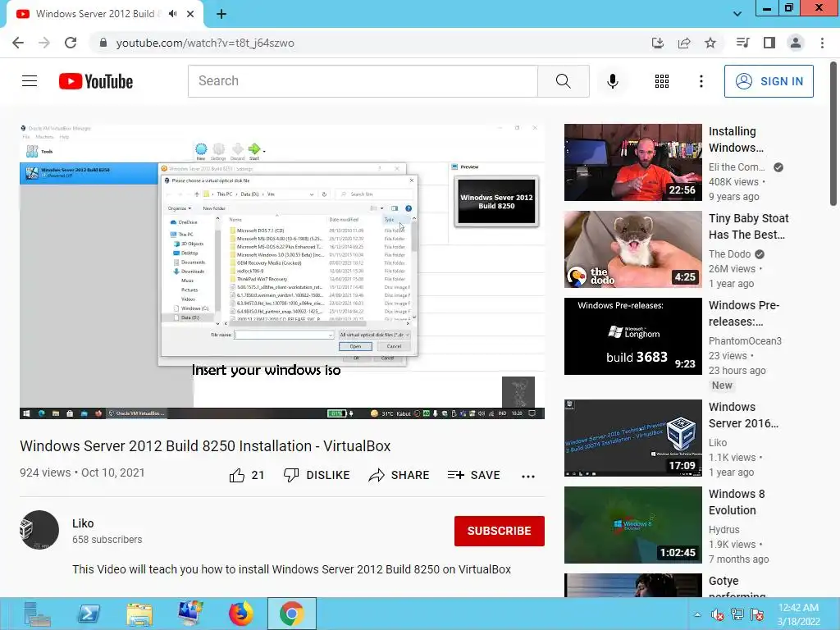Close the Windows Server 2012 Build tab
840x630 pixels.
pos(190,14)
